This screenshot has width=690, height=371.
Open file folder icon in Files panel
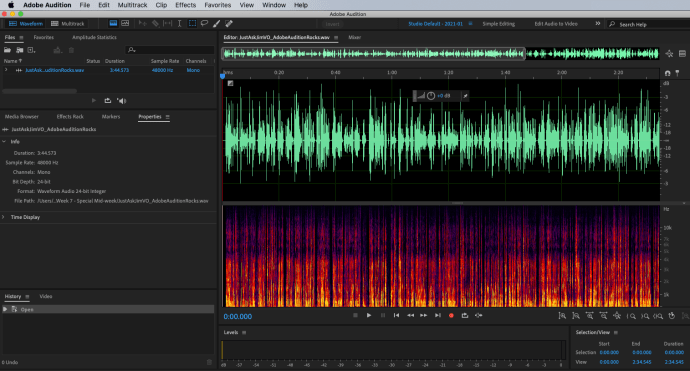pos(7,50)
